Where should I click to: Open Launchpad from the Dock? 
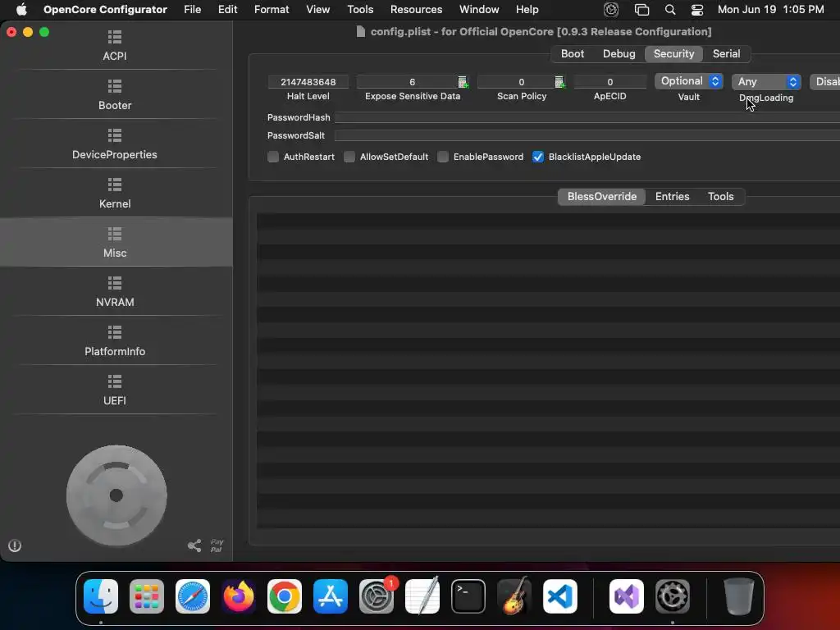(x=147, y=596)
